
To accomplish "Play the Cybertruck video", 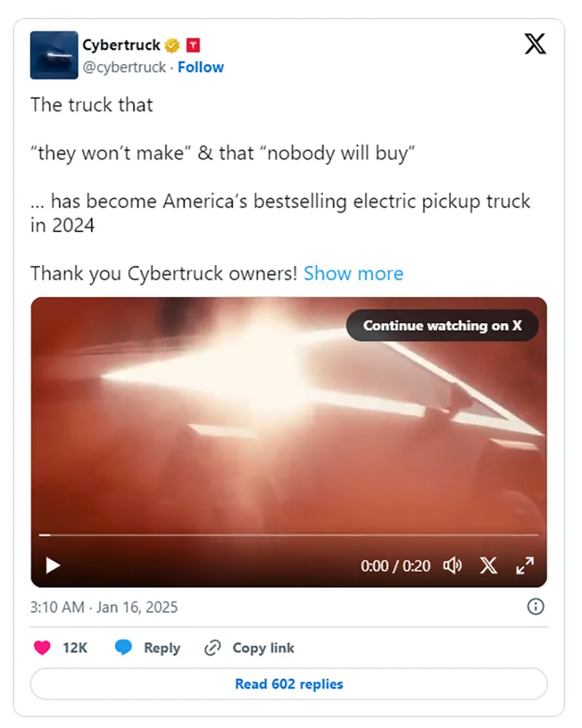I will coord(53,565).
